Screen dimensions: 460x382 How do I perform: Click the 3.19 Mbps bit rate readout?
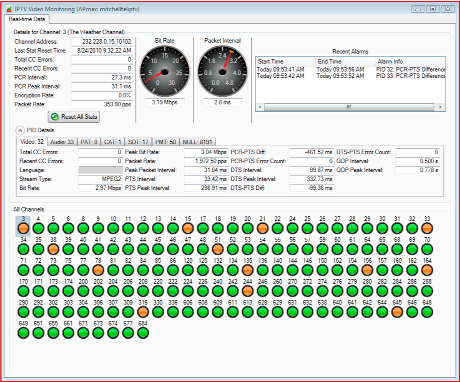pos(165,102)
